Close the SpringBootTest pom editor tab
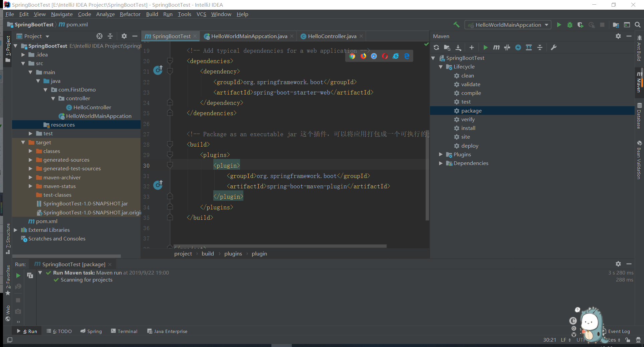 [x=195, y=36]
